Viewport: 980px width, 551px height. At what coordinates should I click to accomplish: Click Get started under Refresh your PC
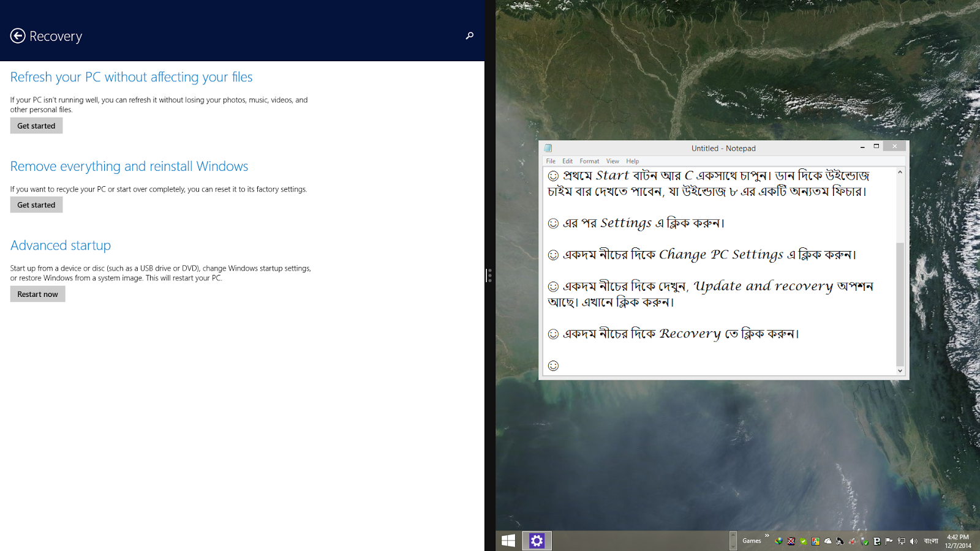(x=36, y=126)
